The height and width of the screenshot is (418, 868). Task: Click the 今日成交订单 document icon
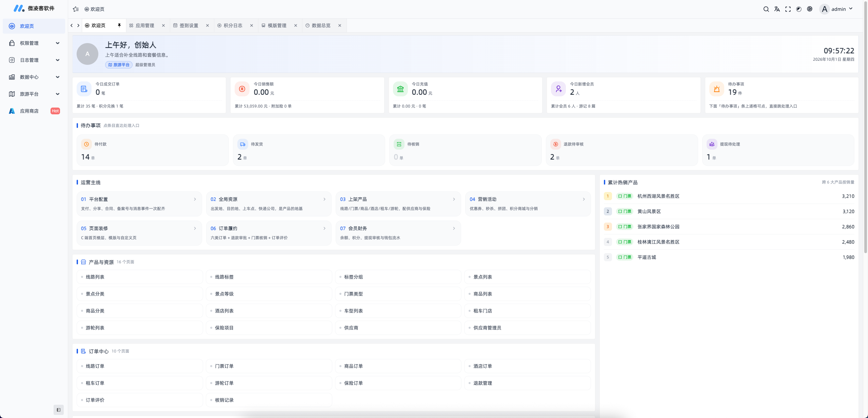coord(84,89)
